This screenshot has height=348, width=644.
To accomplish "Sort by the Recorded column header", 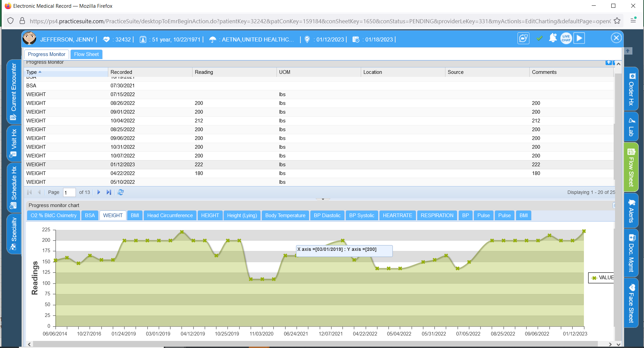I will pos(150,72).
